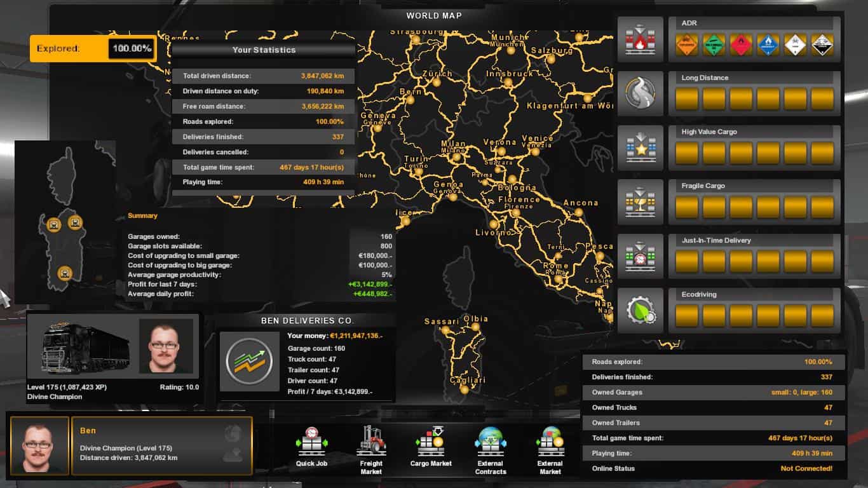The image size is (868, 488).
Task: Open the Freight Market forklift icon
Action: 371,441
